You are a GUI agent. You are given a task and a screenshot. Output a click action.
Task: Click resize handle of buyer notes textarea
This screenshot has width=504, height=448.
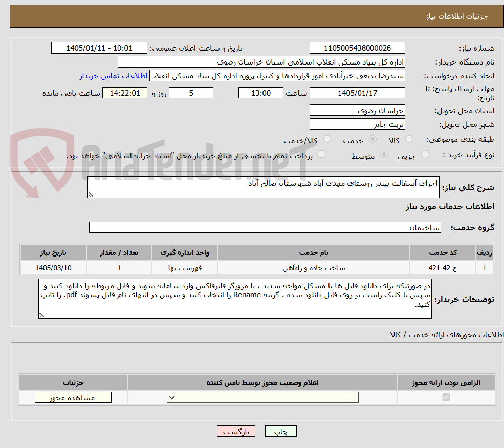(x=41, y=315)
